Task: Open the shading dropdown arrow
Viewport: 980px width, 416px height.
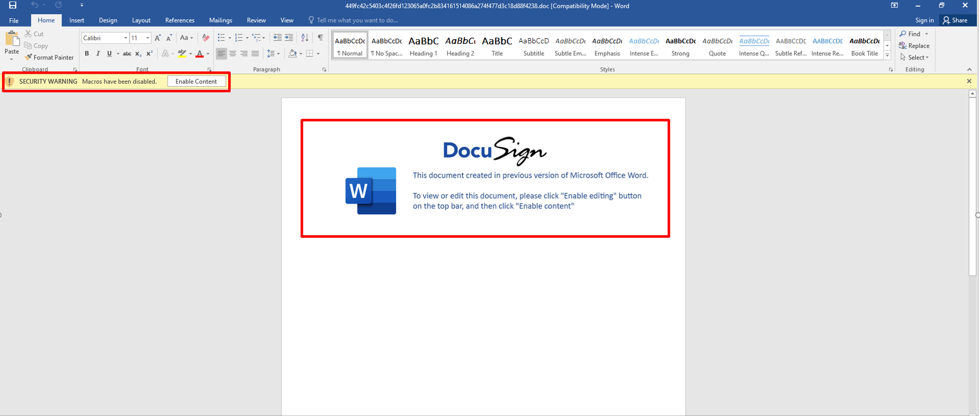Action: pos(301,54)
